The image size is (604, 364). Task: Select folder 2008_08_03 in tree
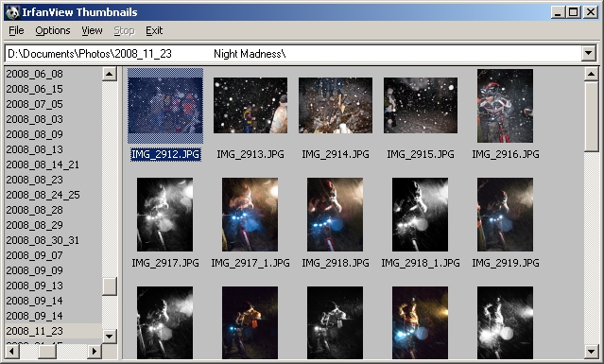tap(34, 119)
